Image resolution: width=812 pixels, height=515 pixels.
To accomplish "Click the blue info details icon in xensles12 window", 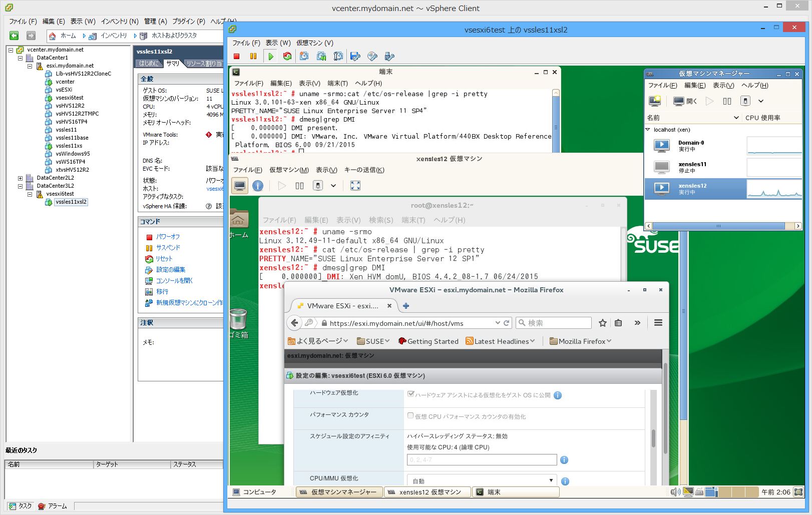I will tap(258, 186).
